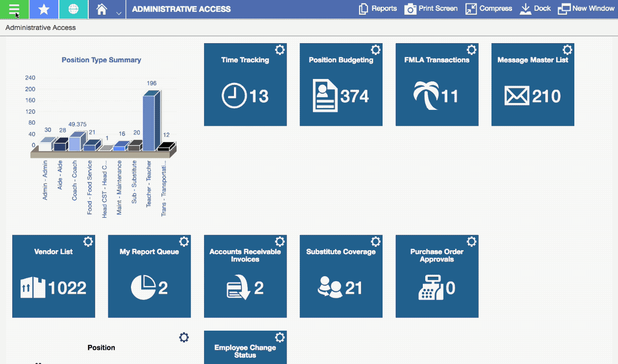
Task: Open Employee Change Status tile gear
Action: pyautogui.click(x=280, y=338)
